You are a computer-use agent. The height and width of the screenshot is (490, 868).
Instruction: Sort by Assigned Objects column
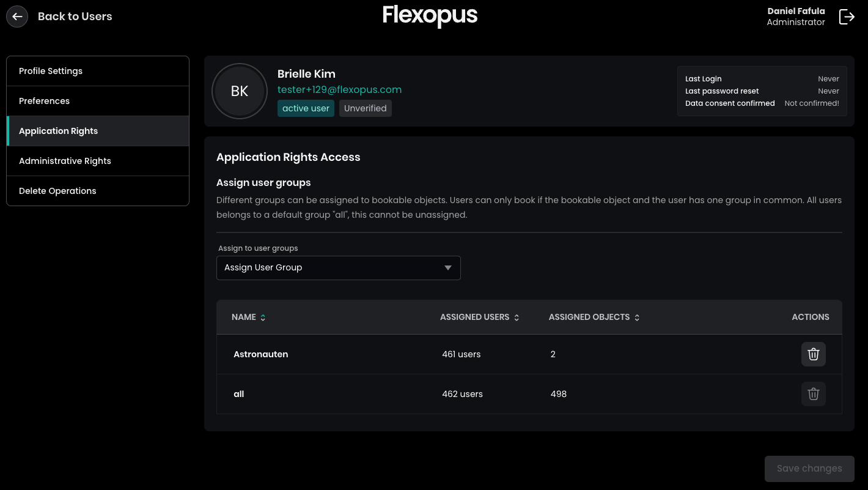coord(637,317)
